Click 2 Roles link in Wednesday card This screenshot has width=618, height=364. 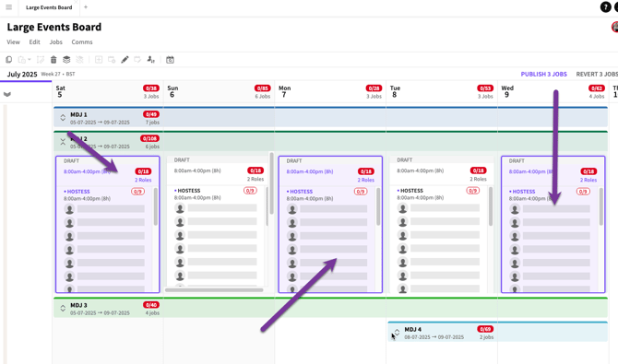coord(588,180)
